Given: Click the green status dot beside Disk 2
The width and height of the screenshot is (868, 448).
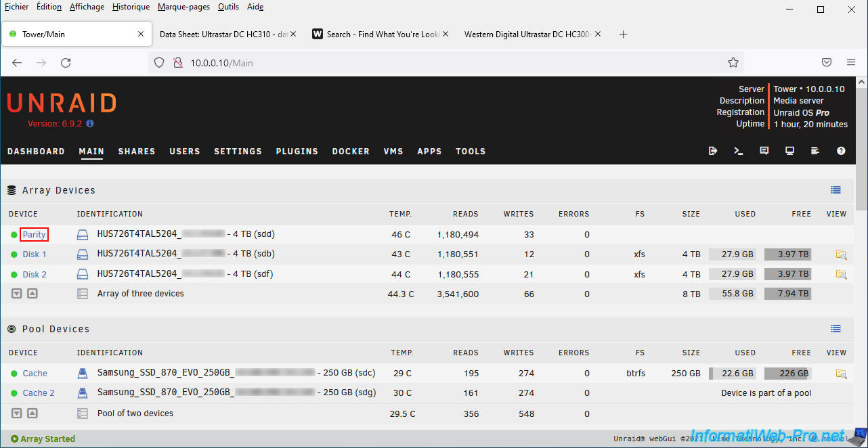Looking at the screenshot, I should coord(14,275).
